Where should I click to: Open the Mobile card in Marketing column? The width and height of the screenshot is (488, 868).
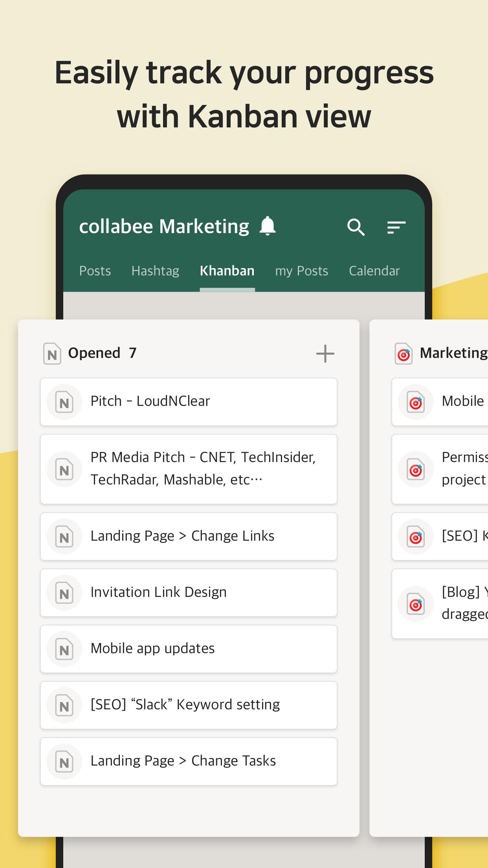[440, 402]
